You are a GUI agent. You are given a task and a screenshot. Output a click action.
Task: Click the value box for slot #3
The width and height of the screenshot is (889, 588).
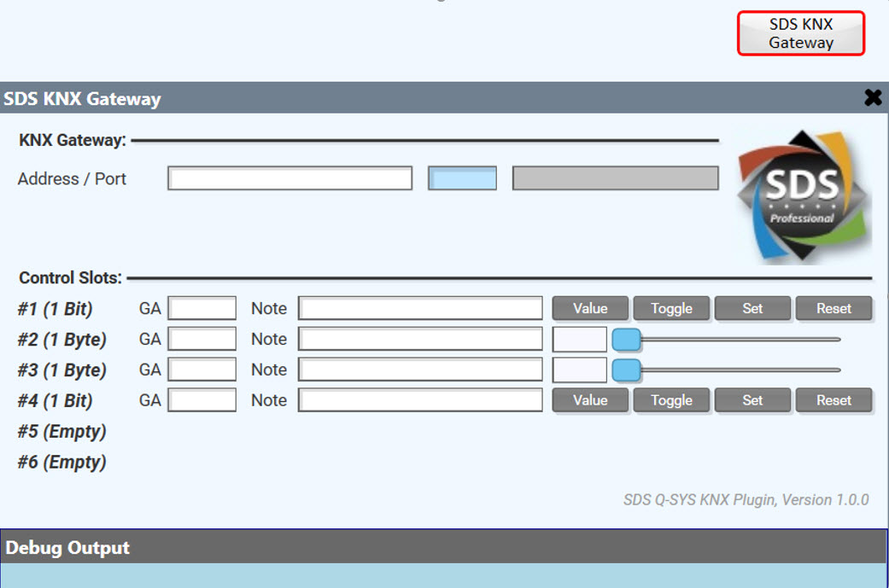pos(580,370)
